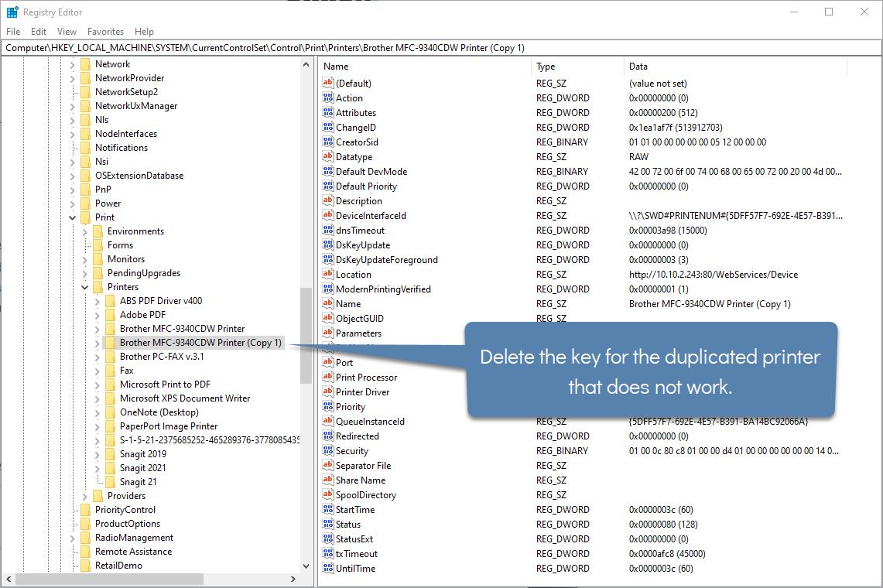Click folder icon of Fax key
Viewport: 883px width, 588px height.
tap(111, 371)
